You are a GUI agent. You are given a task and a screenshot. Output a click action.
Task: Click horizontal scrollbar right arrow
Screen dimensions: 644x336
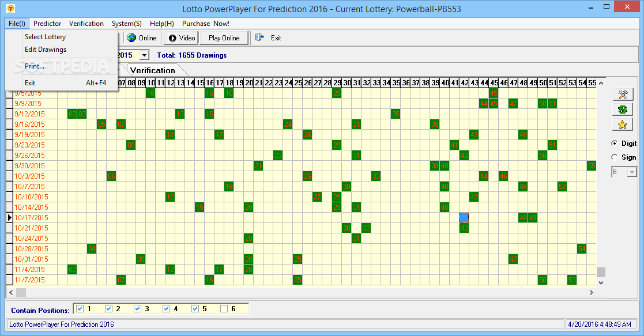coord(592,292)
